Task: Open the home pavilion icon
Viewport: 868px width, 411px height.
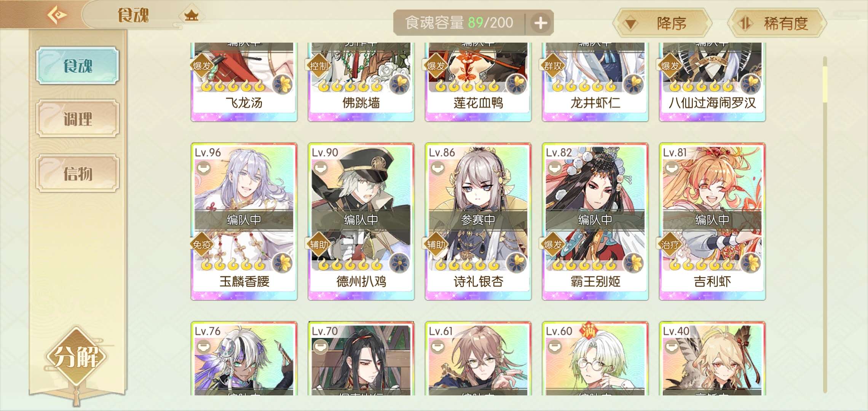Action: [x=191, y=15]
